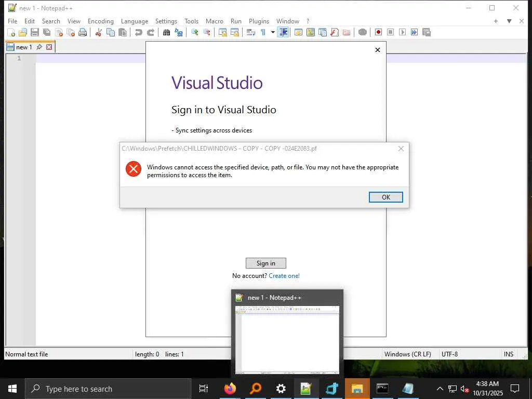Select the 'new 1' document tab
Image resolution: width=532 pixels, height=399 pixels.
(24, 47)
